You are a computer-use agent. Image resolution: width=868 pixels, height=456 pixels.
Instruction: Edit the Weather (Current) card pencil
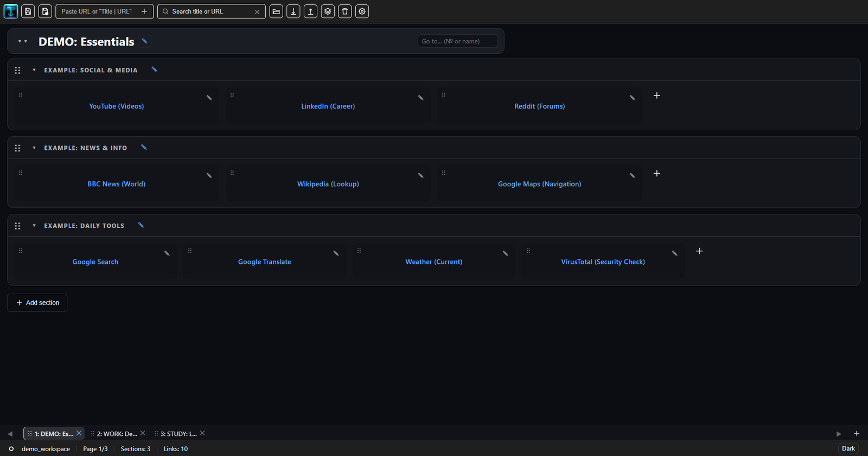[x=506, y=254]
